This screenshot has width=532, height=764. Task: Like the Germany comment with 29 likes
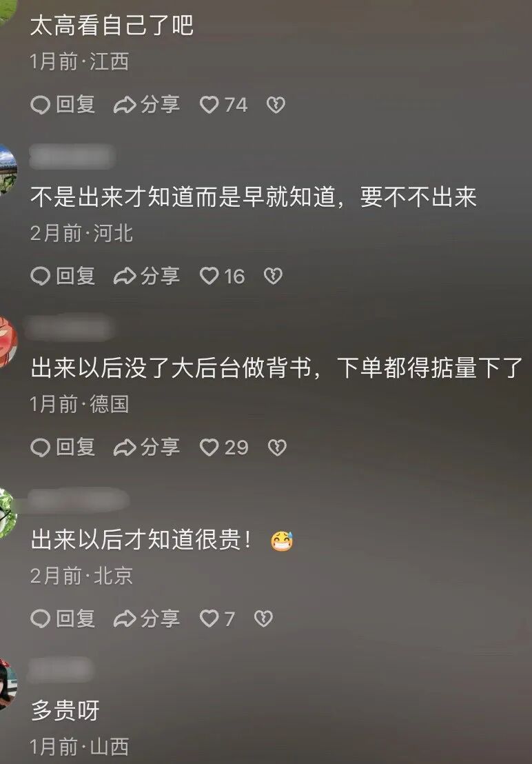tap(224, 448)
